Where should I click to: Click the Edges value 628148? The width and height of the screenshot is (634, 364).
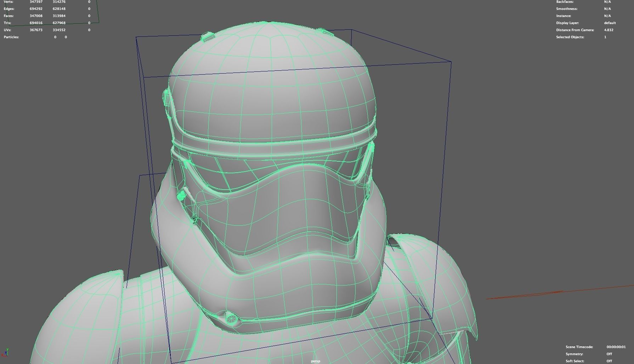pyautogui.click(x=59, y=9)
